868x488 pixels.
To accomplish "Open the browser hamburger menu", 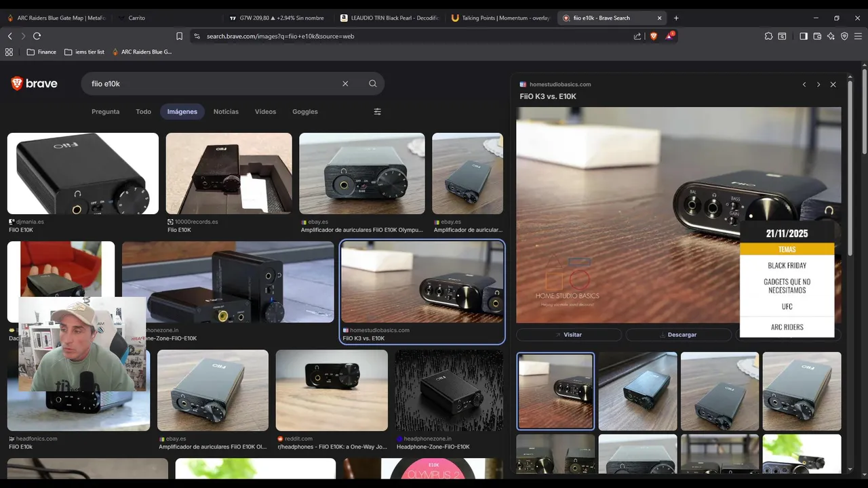I will (x=858, y=36).
